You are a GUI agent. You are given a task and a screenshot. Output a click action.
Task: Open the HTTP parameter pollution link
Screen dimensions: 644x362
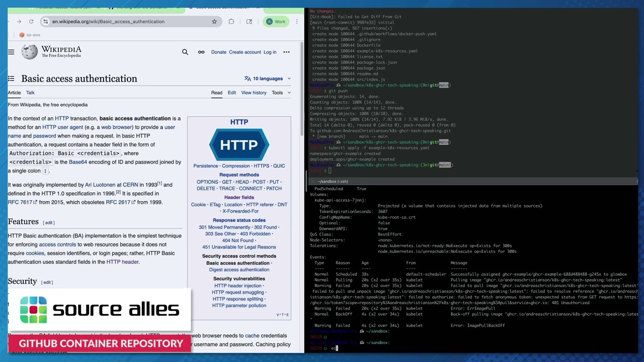coord(239,305)
